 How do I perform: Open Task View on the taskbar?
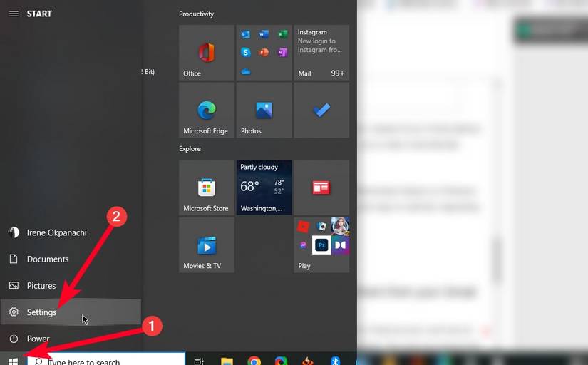pyautogui.click(x=199, y=361)
